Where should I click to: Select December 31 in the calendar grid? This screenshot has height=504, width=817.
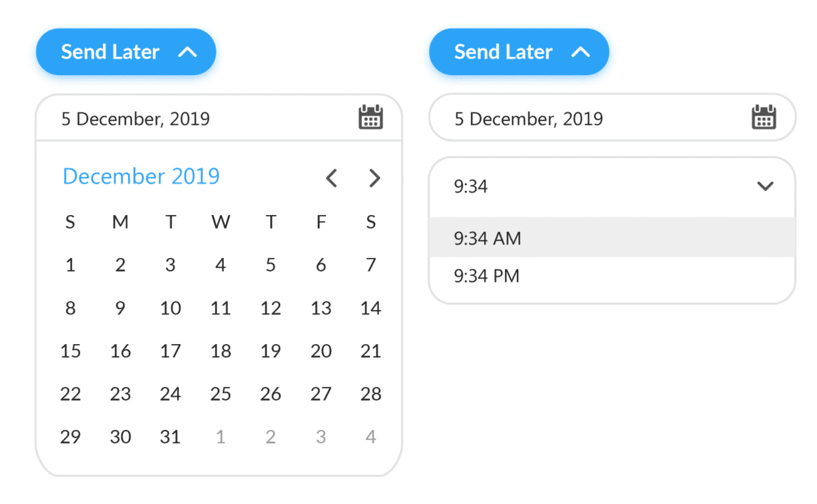tap(170, 437)
